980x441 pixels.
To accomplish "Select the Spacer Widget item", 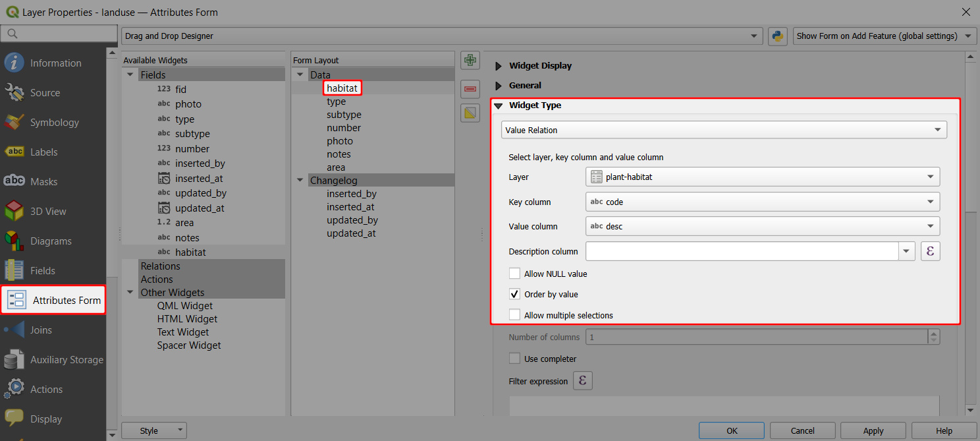I will point(189,345).
